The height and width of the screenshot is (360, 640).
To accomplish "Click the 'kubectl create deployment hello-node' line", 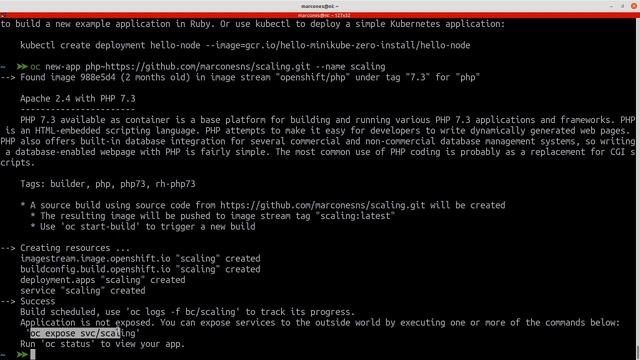I will coord(245,45).
